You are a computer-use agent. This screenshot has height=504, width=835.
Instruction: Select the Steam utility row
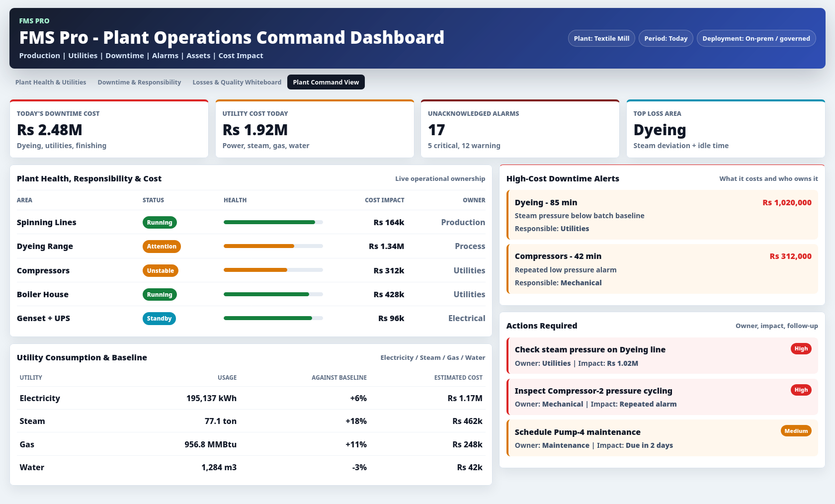(251, 421)
